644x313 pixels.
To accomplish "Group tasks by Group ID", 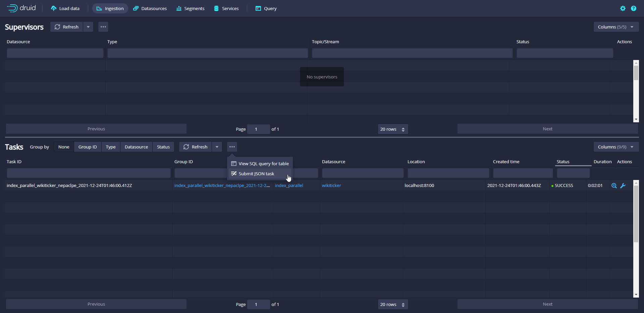I will point(88,147).
